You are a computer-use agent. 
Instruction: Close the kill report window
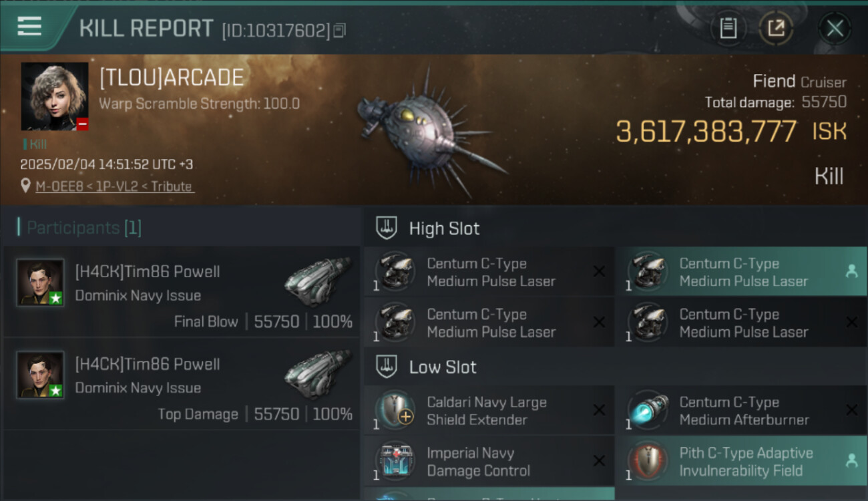(835, 29)
